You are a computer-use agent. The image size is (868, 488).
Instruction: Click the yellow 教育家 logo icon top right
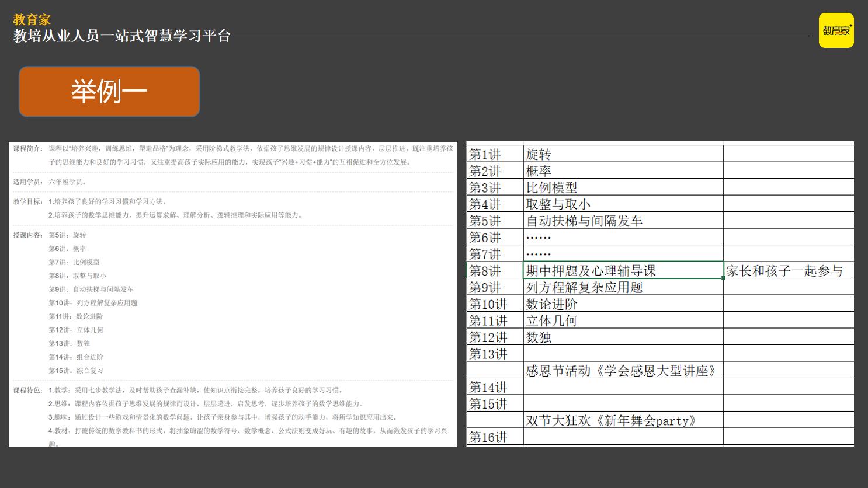[836, 30]
